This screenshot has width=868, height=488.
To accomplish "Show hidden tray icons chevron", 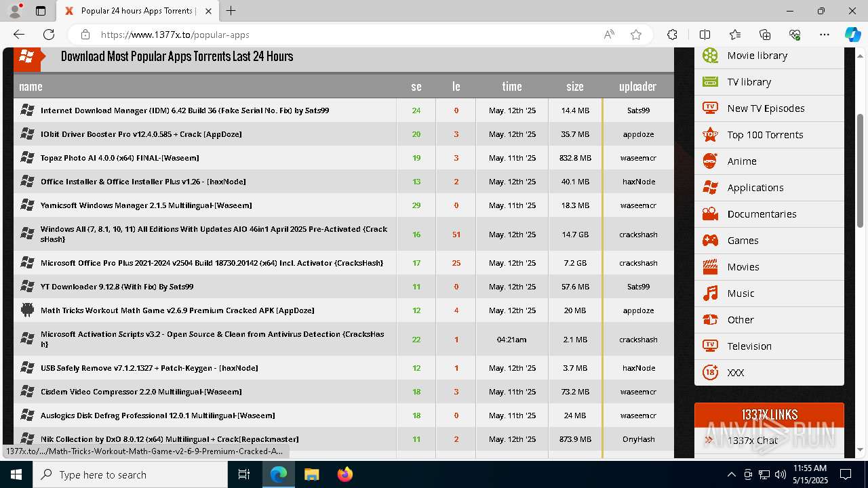I will (732, 474).
